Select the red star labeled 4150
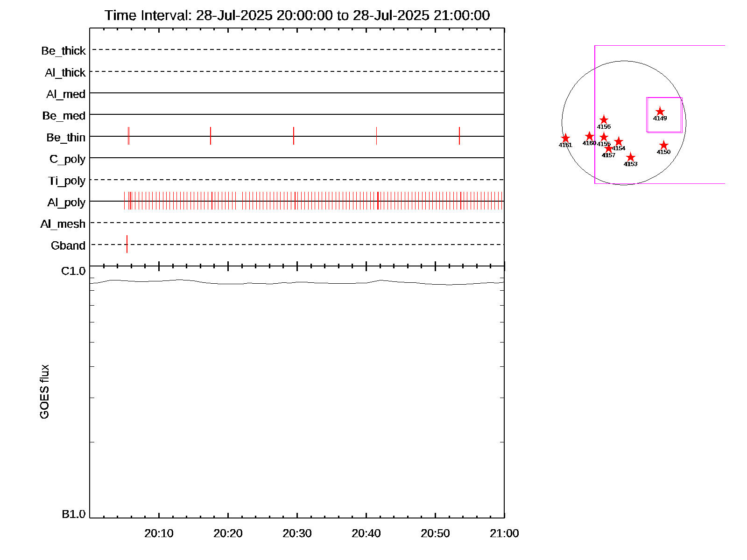Image resolution: width=747 pixels, height=560 pixels. pyautogui.click(x=663, y=145)
